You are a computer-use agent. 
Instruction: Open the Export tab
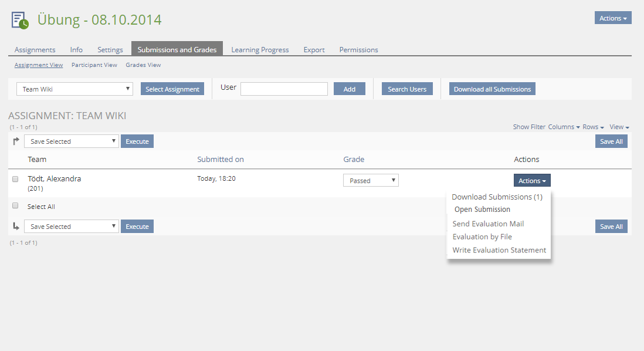point(314,50)
